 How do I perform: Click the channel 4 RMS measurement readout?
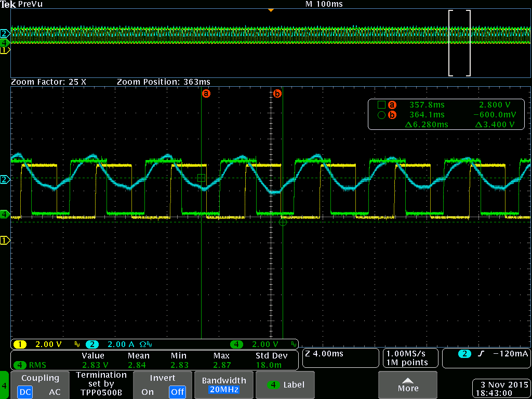tap(155, 361)
